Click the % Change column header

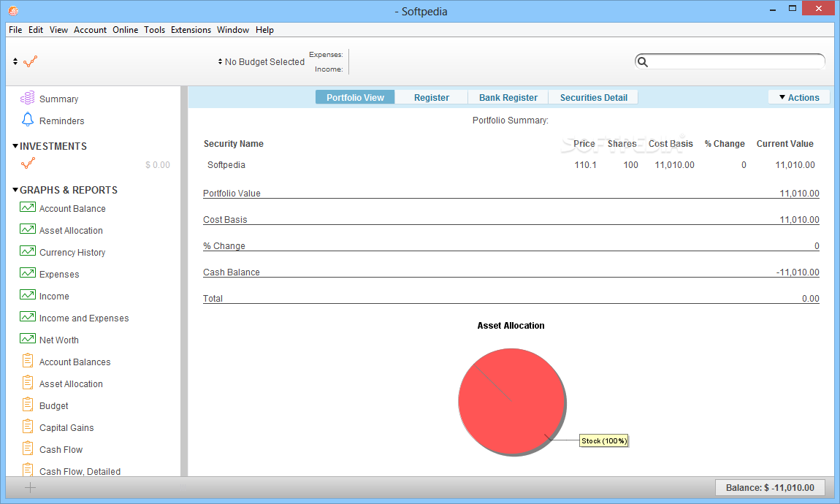725,144
